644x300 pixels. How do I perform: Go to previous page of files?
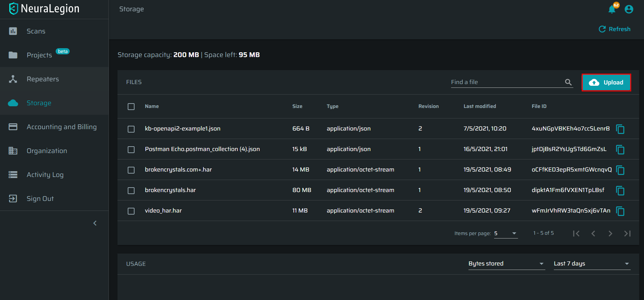click(593, 233)
